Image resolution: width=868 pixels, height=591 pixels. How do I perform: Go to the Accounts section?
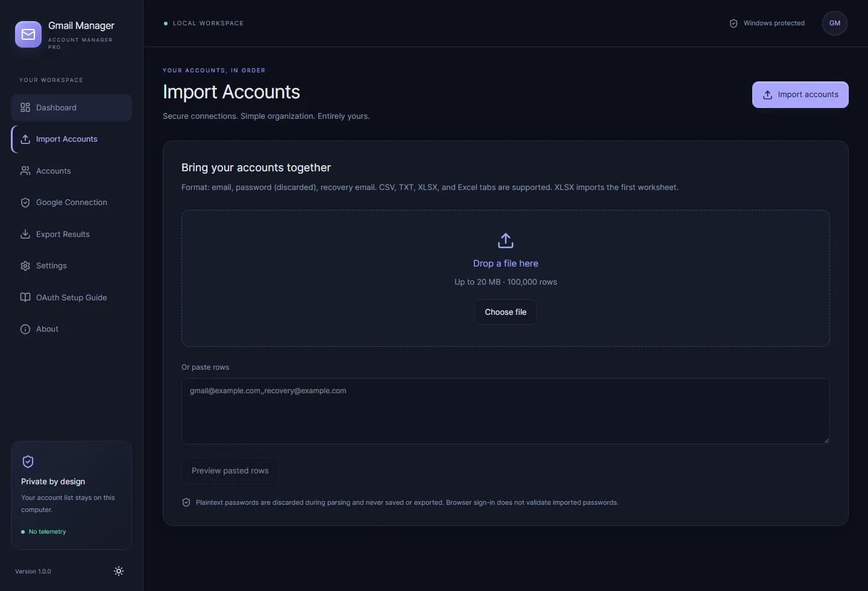click(71, 171)
